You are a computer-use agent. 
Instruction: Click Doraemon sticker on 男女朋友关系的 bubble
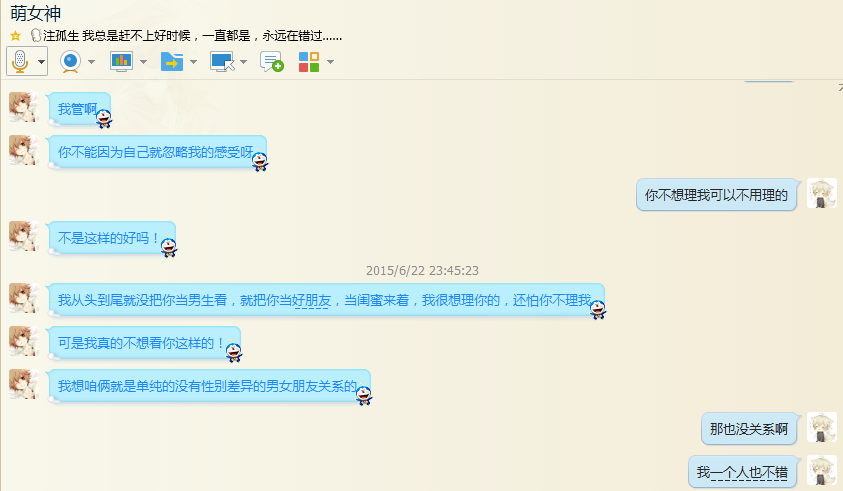363,395
